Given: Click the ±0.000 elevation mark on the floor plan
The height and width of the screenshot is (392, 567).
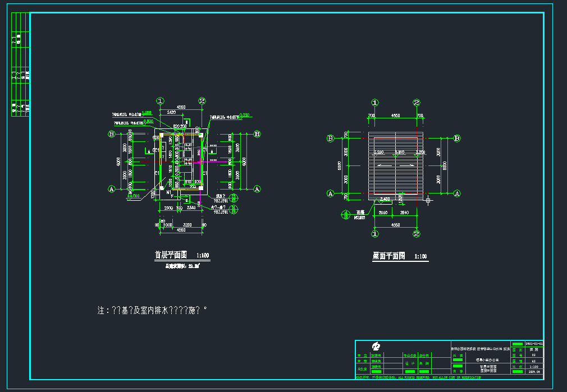Looking at the screenshot, I should [134, 196].
